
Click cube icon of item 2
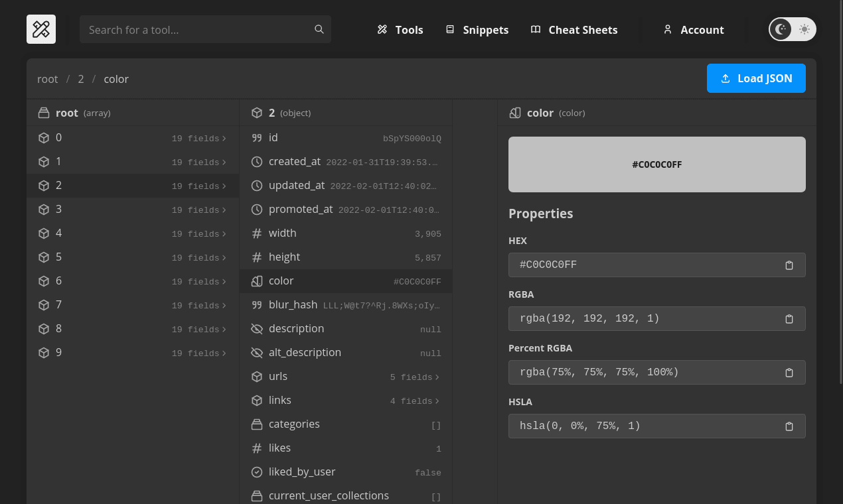(44, 186)
